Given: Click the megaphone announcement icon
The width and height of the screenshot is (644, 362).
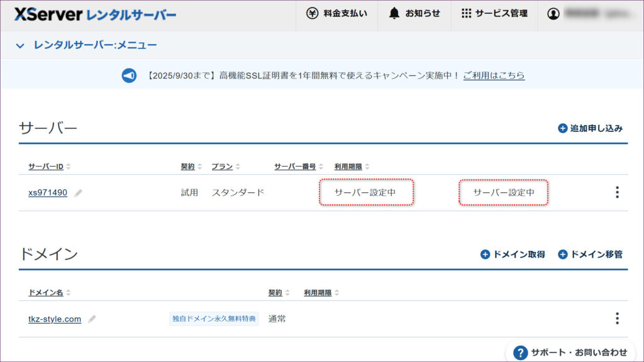Looking at the screenshot, I should (x=129, y=75).
